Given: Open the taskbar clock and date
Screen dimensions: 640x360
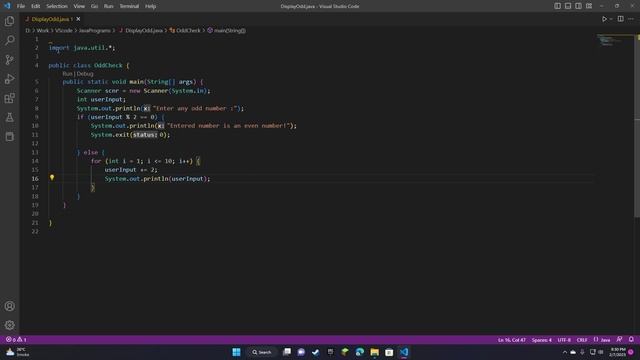Looking at the screenshot, I should pyautogui.click(x=618, y=352).
